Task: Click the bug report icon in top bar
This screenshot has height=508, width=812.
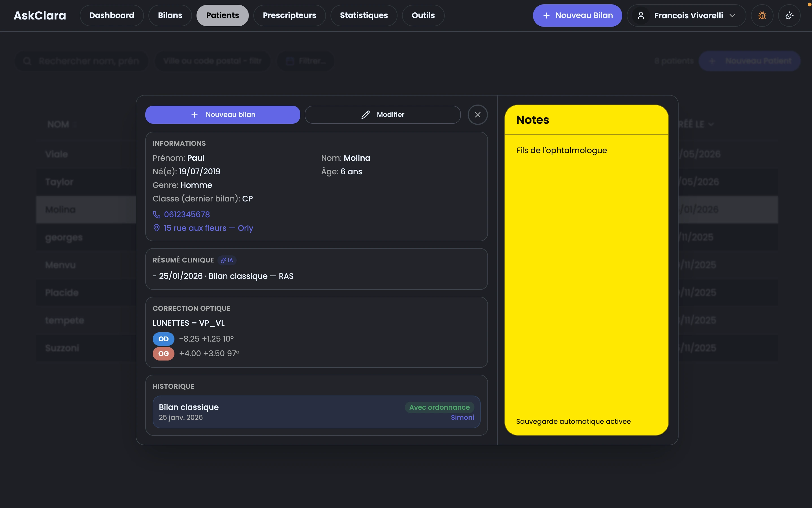Action: coord(762,16)
